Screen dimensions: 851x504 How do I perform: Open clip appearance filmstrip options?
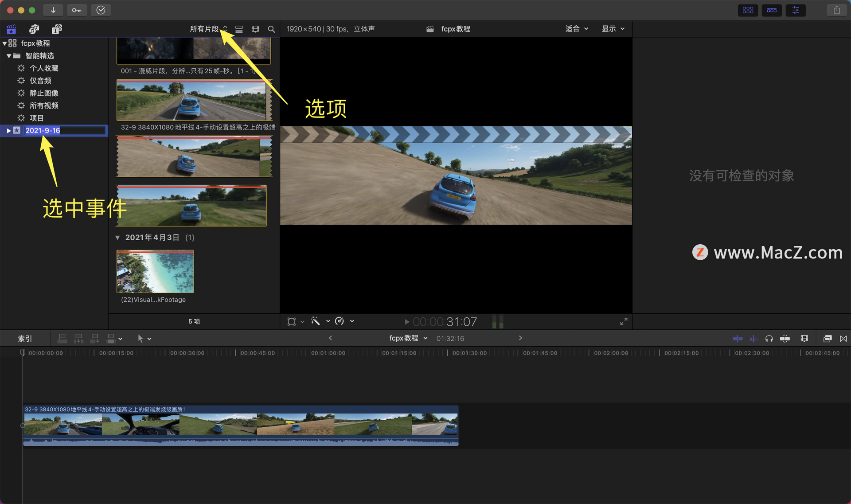click(x=255, y=29)
